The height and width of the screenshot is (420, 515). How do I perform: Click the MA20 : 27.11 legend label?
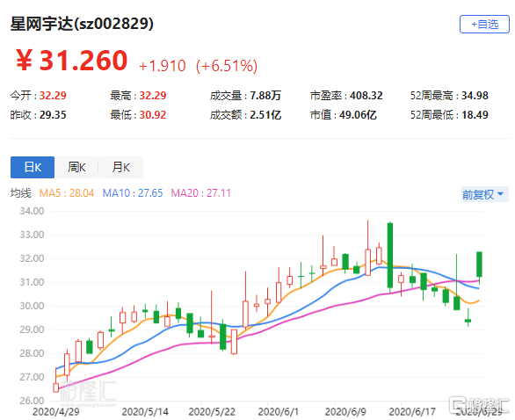tap(201, 192)
